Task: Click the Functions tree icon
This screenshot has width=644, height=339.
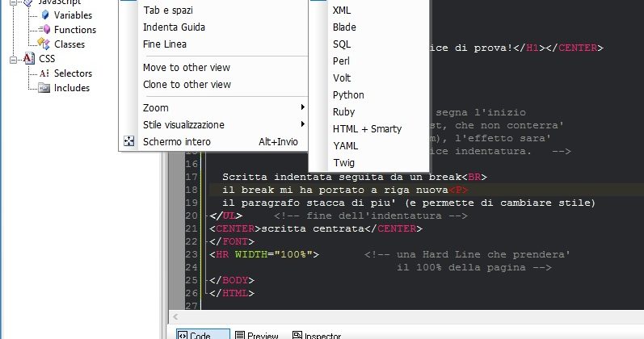Action: pos(44,30)
